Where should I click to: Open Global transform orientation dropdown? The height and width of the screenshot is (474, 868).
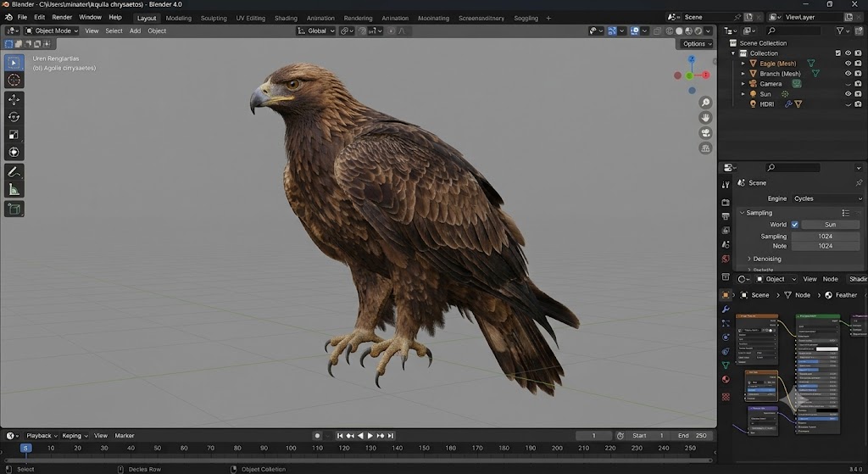point(316,31)
